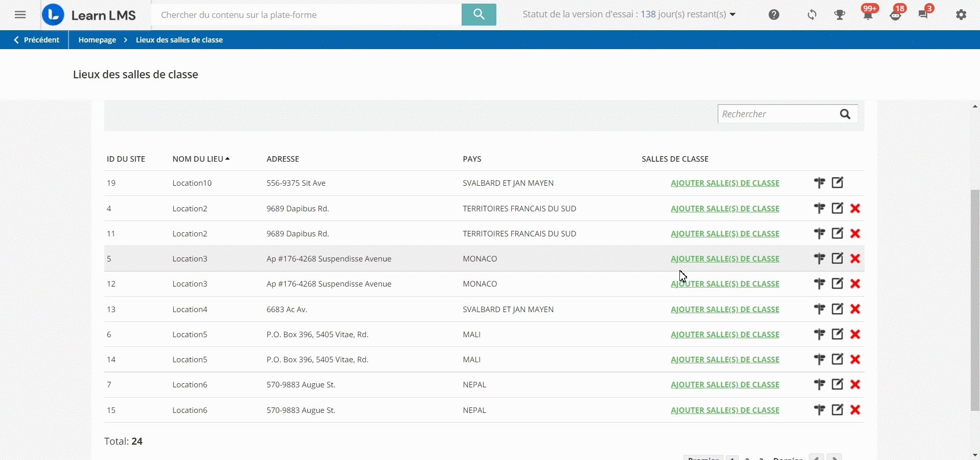The height and width of the screenshot is (460, 980).
Task: Click Lieux des salles de classe breadcrumb
Action: coord(179,40)
